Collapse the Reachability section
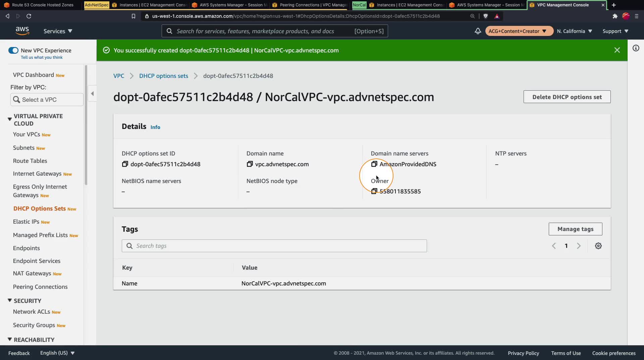Image resolution: width=644 pixels, height=360 pixels. point(10,339)
